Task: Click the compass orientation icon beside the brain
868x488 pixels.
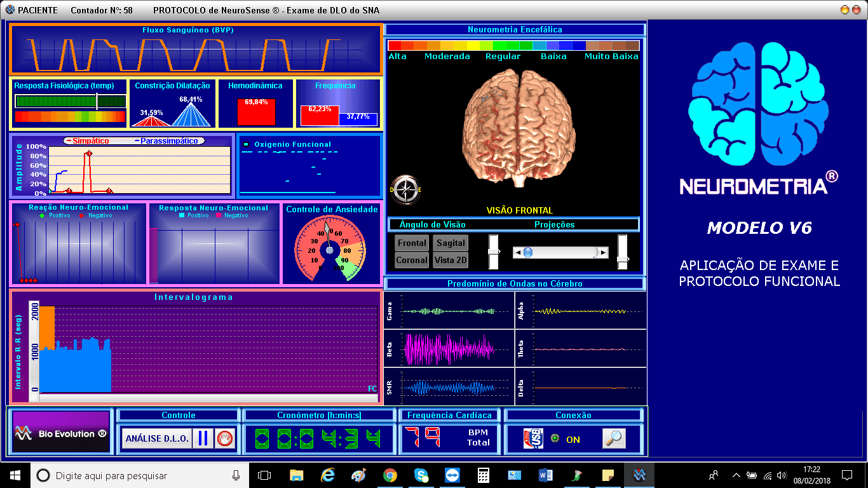Action: (405, 189)
